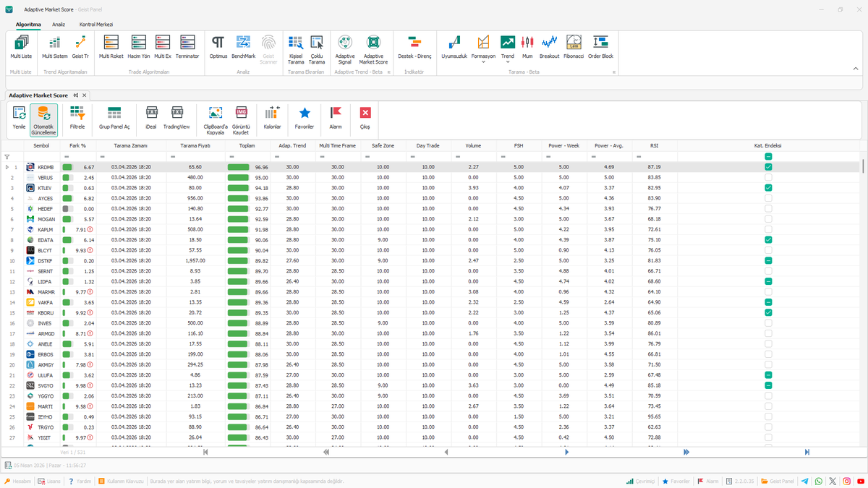The height and width of the screenshot is (488, 868).
Task: Open the Grup Panel Aç panel
Action: [x=114, y=118]
